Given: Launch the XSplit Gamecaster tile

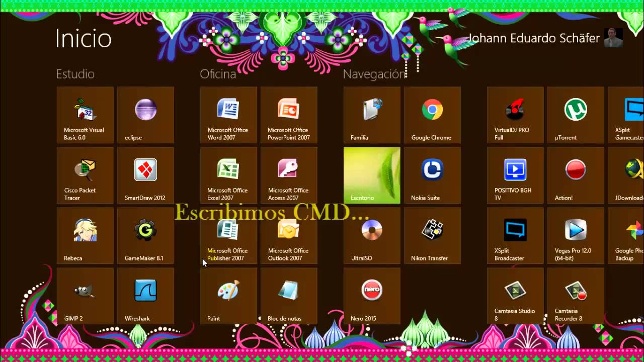Looking at the screenshot, I should click(x=626, y=115).
